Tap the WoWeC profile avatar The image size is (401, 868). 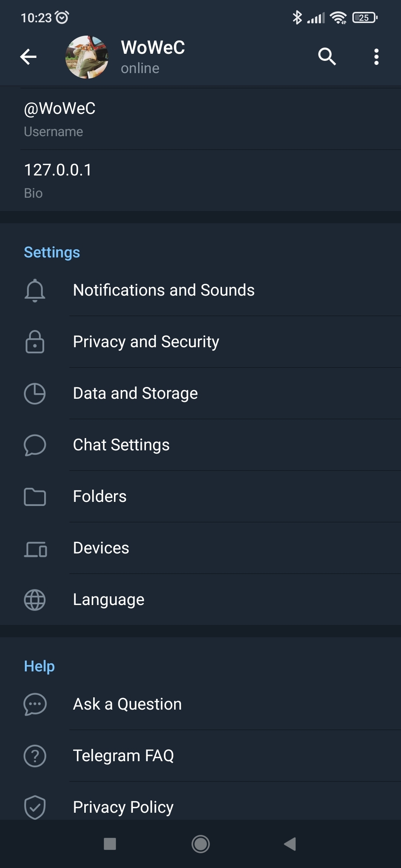tap(87, 57)
